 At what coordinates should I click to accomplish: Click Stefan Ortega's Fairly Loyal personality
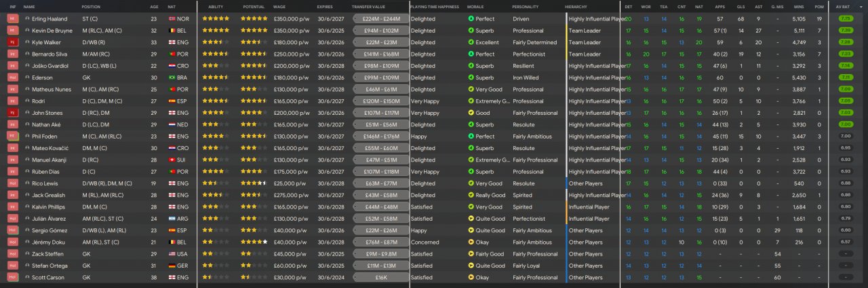pos(527,266)
